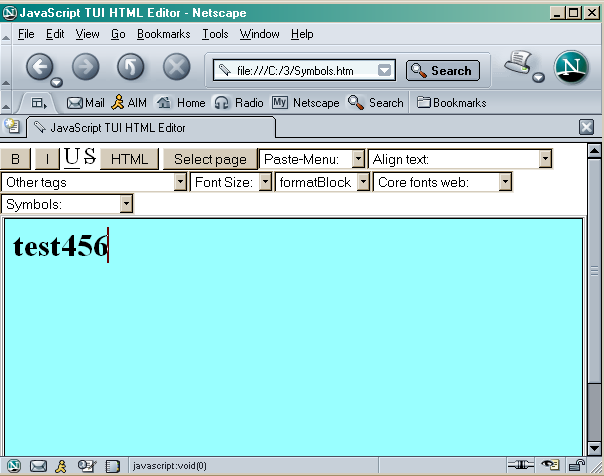
Task: Open the Other tags dropdown
Action: [94, 182]
